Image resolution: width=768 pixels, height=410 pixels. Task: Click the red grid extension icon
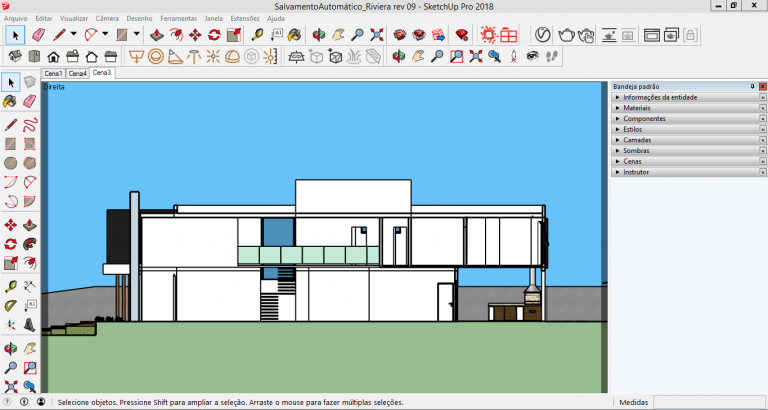(x=508, y=35)
